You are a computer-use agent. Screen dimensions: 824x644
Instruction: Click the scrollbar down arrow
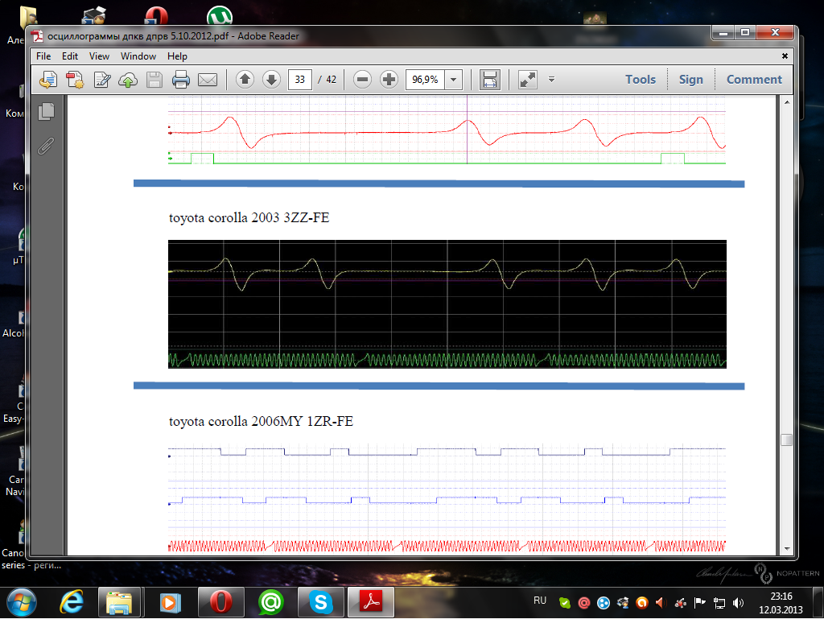click(787, 549)
